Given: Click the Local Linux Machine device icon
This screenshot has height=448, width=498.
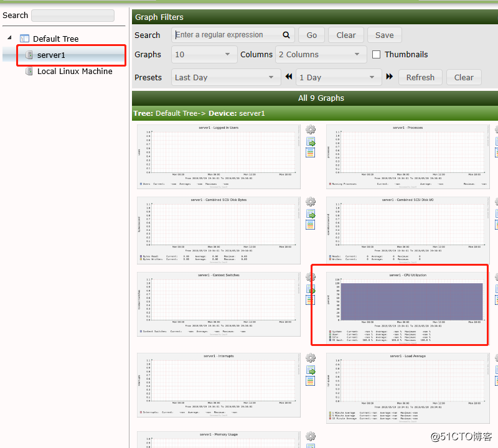Looking at the screenshot, I should coord(29,71).
